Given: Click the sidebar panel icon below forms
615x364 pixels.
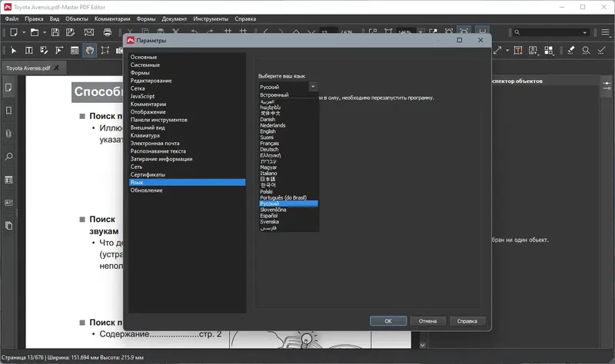Looking at the screenshot, I should (8, 203).
